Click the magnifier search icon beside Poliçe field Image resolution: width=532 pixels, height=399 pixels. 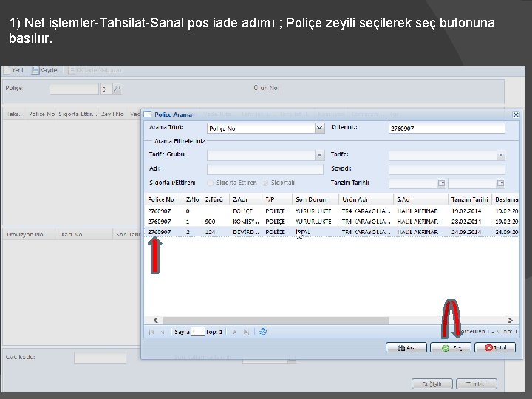pos(117,89)
